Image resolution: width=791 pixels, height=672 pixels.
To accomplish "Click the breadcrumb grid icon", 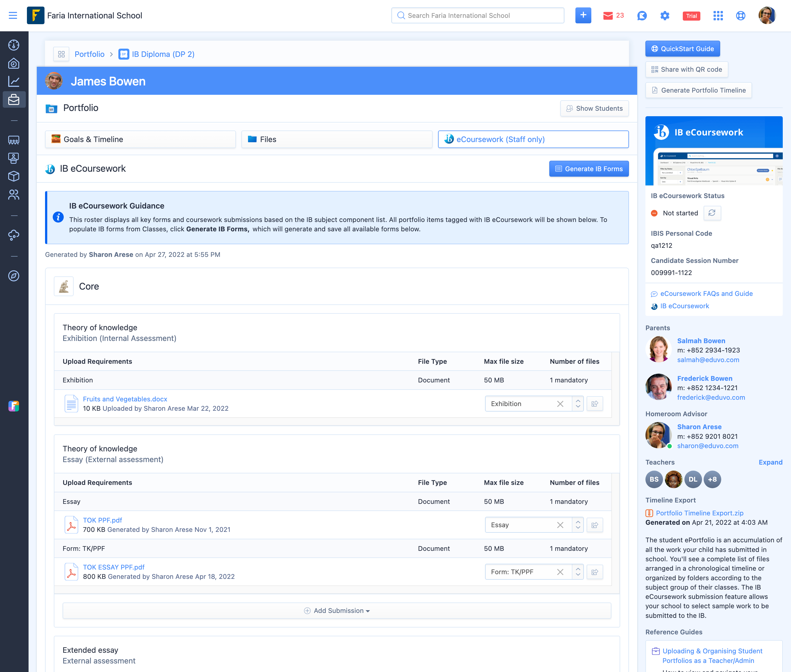I will coord(61,54).
